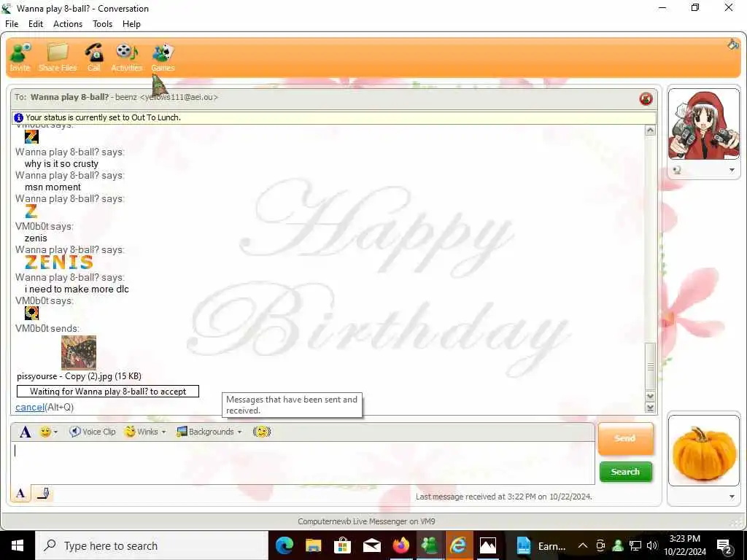Record a Voice Clip

(x=93, y=432)
